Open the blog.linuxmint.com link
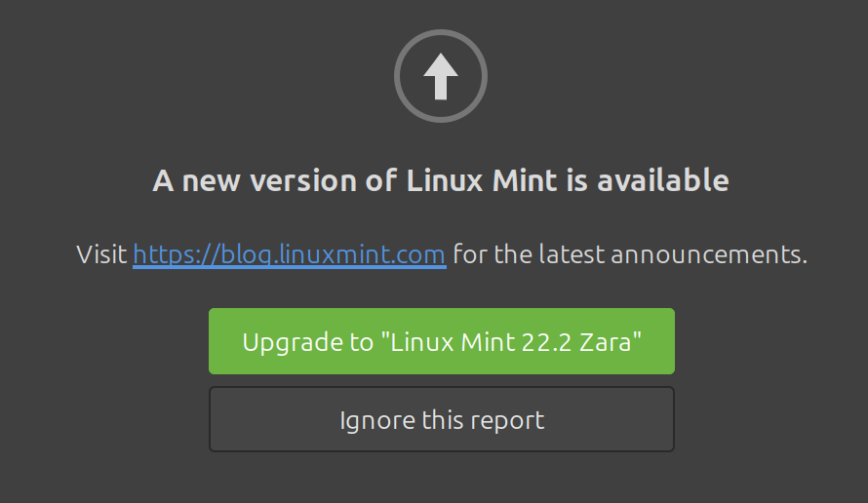Image resolution: width=868 pixels, height=503 pixels. coord(289,255)
